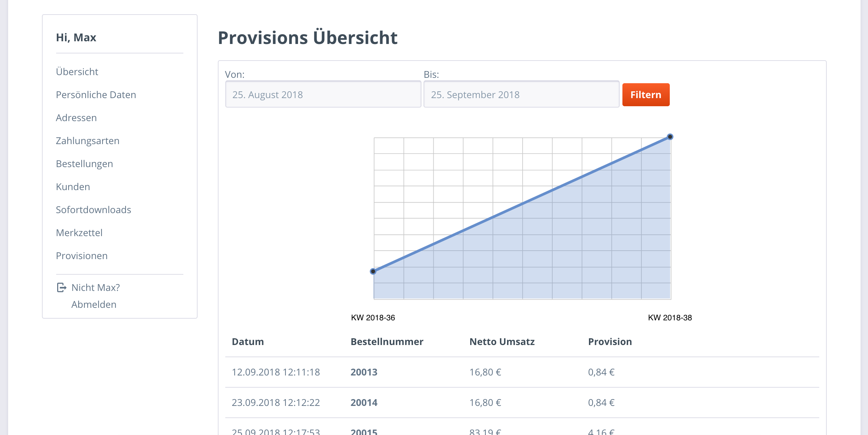The width and height of the screenshot is (868, 435).
Task: Click the Bis date field
Action: 521,94
